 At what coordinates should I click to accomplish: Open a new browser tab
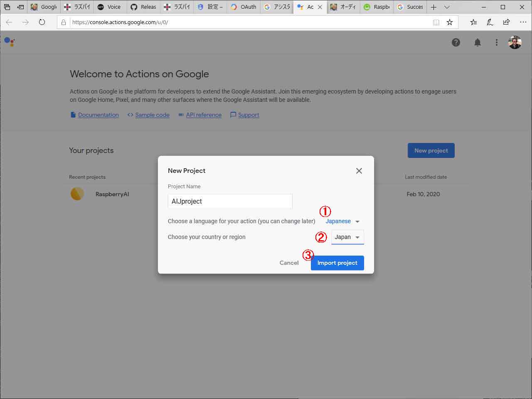[x=433, y=7]
